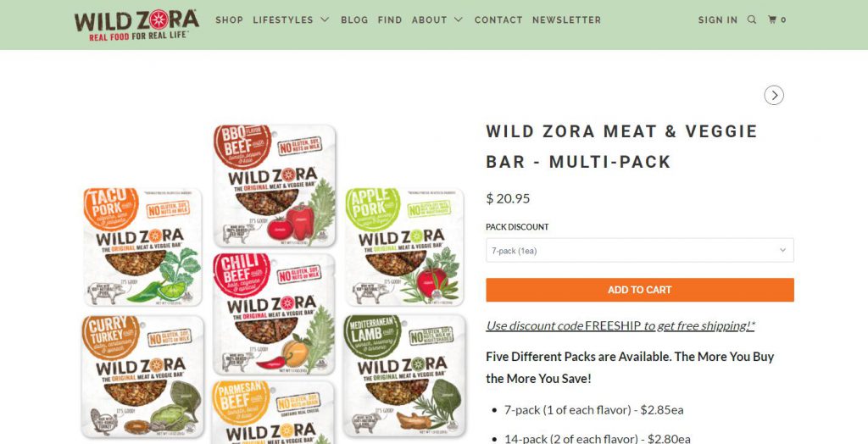Open the Shop menu item
Screen dimensions: 868x444
tap(229, 20)
